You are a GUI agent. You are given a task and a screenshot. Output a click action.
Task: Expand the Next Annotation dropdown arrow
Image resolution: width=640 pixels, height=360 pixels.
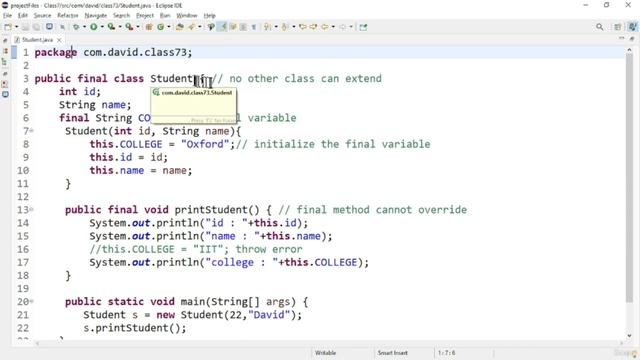(276, 27)
